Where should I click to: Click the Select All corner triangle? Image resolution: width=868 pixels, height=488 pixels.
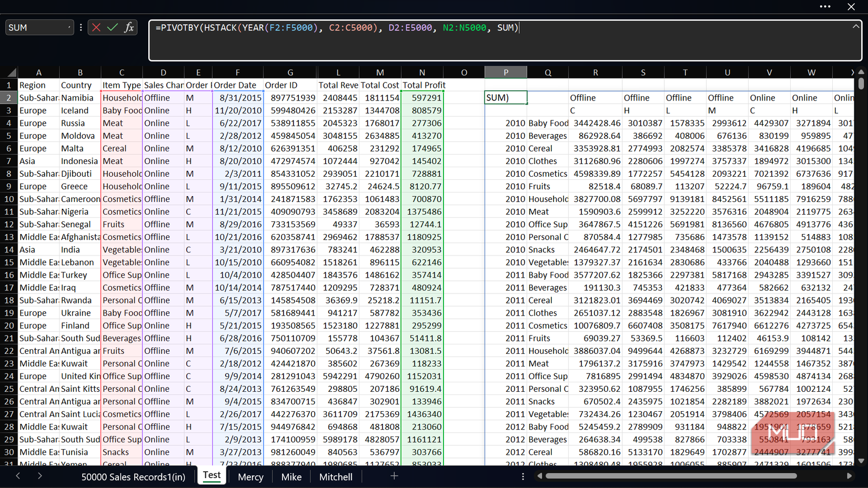[x=12, y=73]
